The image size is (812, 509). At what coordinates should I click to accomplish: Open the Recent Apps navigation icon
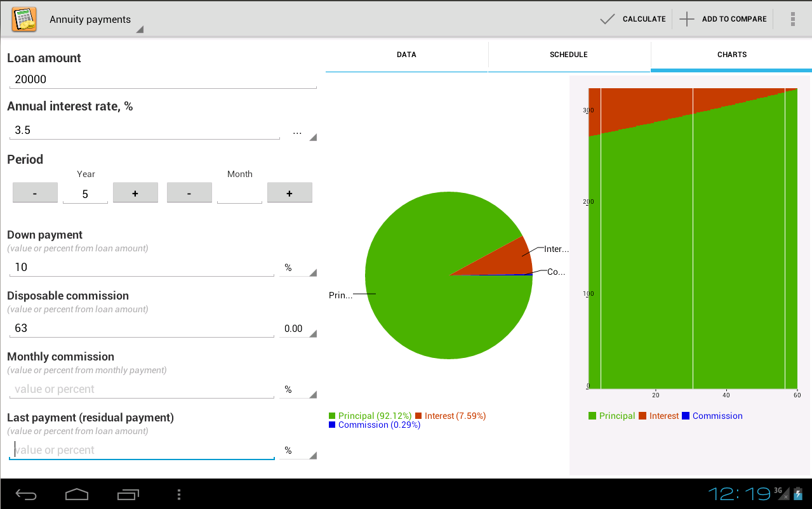click(128, 494)
